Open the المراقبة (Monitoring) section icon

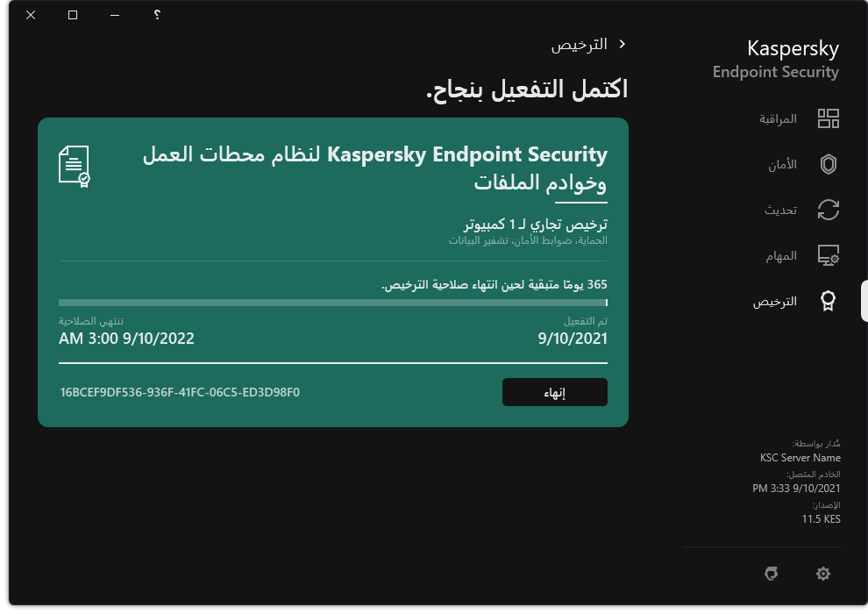tap(829, 118)
